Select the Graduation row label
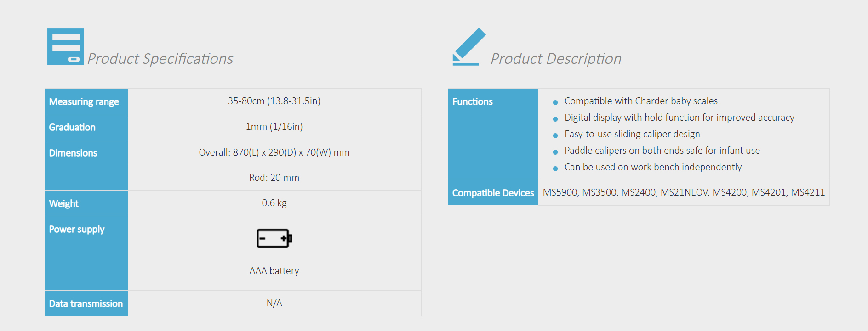 (72, 127)
